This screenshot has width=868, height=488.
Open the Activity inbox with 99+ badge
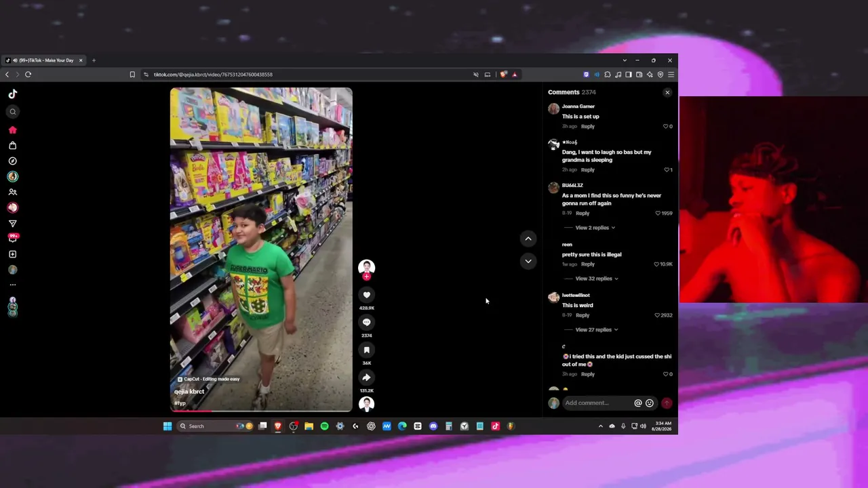tap(13, 238)
